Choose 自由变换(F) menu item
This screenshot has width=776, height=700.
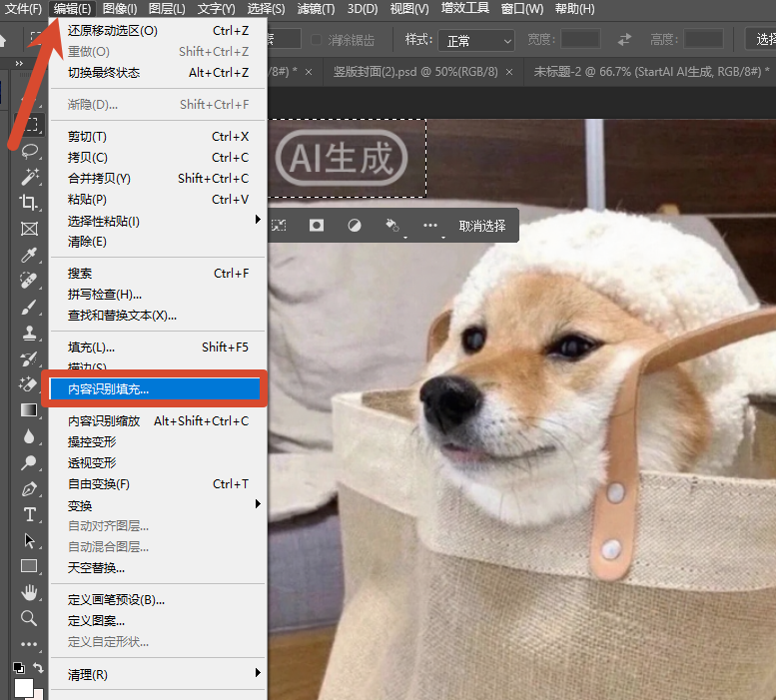point(158,484)
